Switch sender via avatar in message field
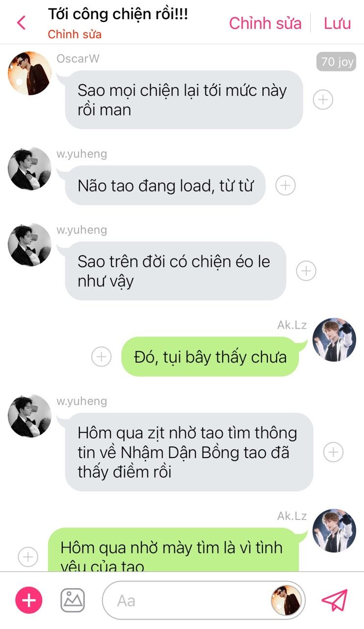The width and height of the screenshot is (364, 629). [286, 600]
